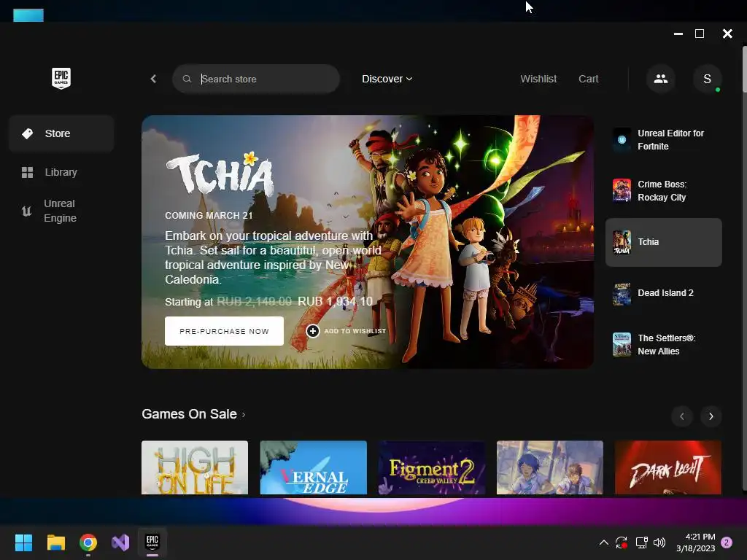Select The Settlers: New Allies item
Screen dimensions: 747x560
(x=664, y=345)
